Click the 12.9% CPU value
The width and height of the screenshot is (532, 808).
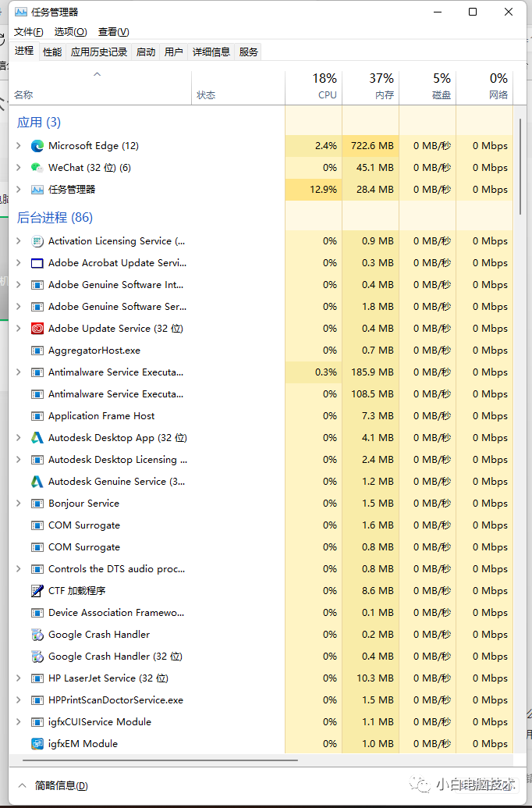pyautogui.click(x=324, y=190)
